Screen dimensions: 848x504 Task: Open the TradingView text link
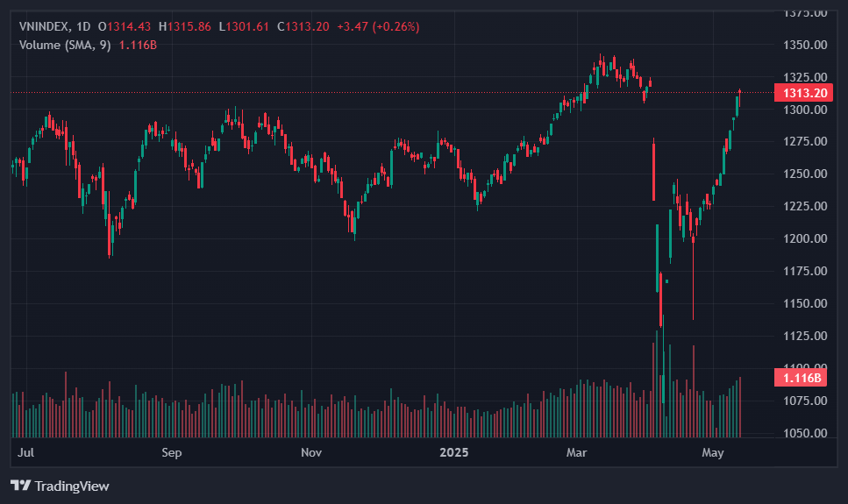[72, 486]
